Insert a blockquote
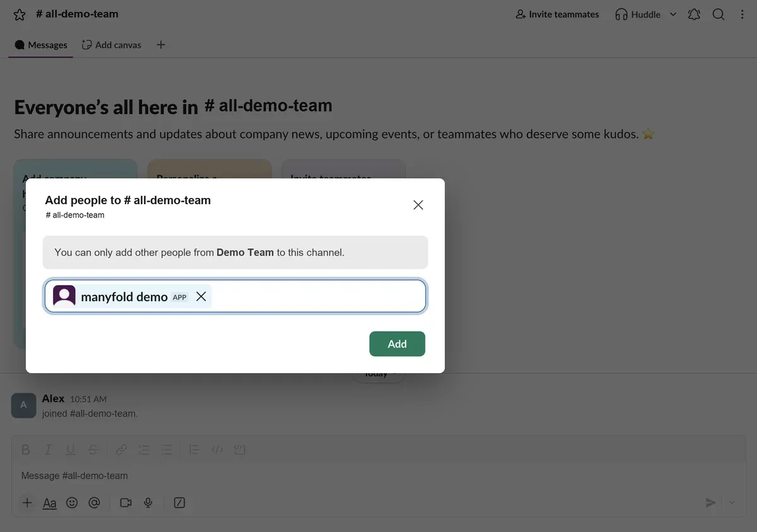The width and height of the screenshot is (757, 532). [194, 450]
